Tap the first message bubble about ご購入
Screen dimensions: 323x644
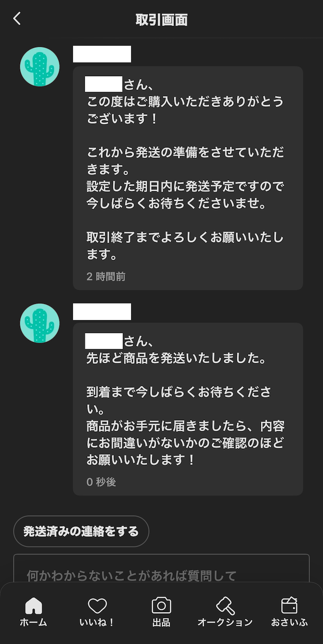[x=188, y=178]
